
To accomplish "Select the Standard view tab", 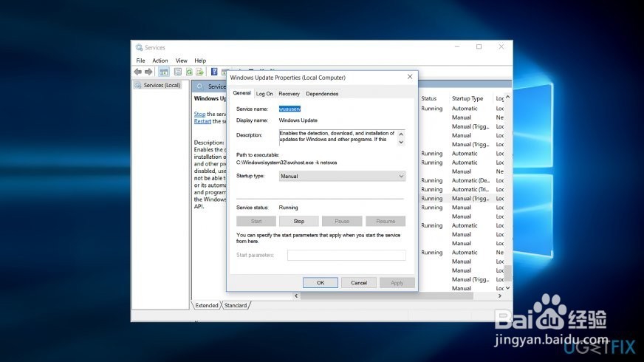I will (x=236, y=305).
